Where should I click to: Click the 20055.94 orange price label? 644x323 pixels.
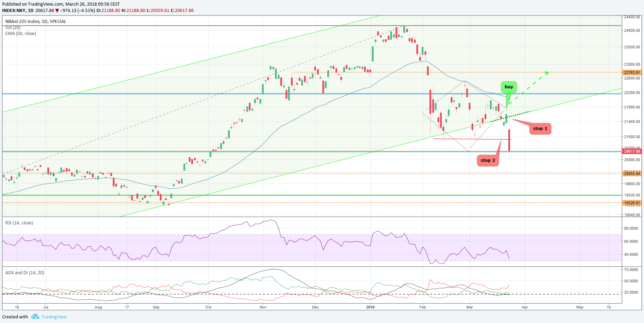632,174
